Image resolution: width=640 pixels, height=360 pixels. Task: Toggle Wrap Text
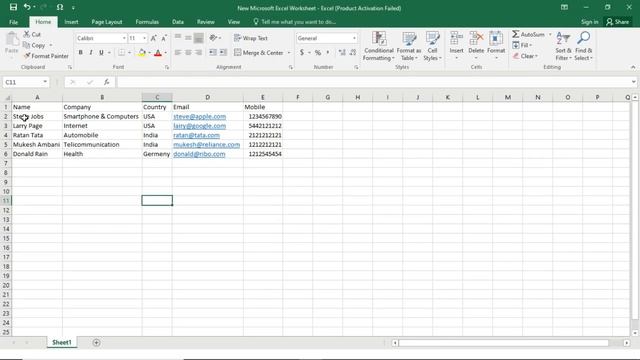coord(251,38)
